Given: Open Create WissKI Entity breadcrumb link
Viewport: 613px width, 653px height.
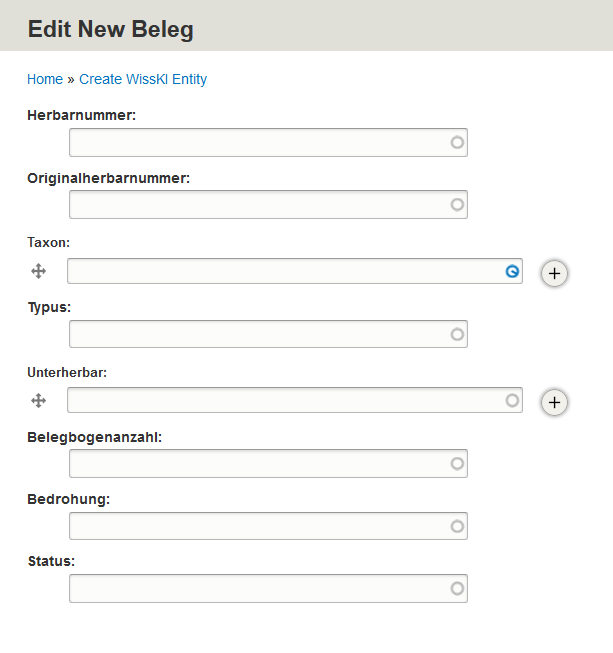Looking at the screenshot, I should [143, 79].
